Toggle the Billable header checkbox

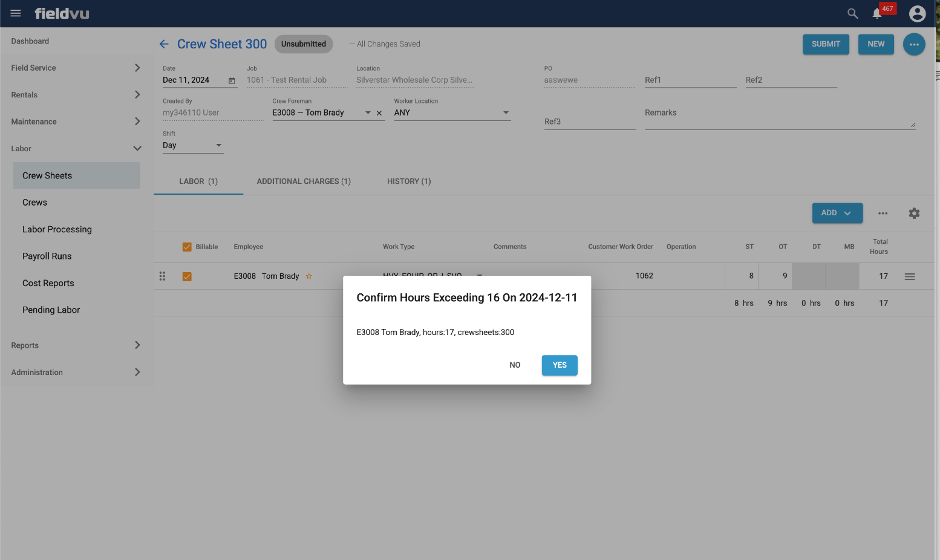pos(187,247)
